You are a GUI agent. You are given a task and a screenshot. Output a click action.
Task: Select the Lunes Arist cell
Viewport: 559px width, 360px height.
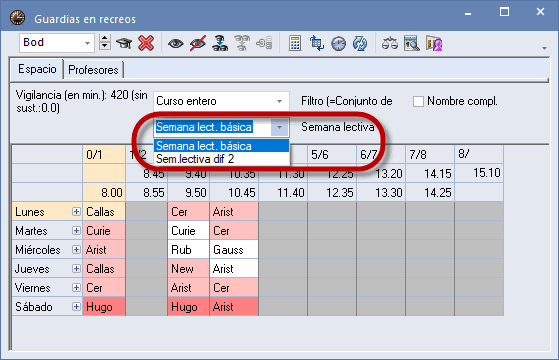(234, 212)
